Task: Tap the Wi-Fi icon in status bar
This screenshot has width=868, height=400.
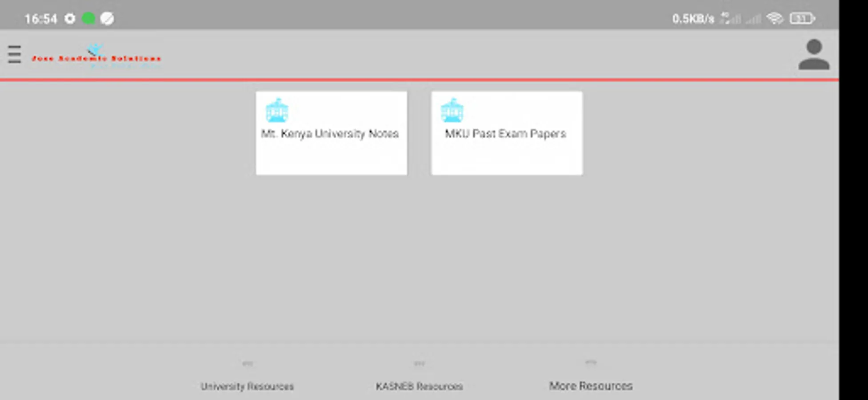Action: (775, 19)
